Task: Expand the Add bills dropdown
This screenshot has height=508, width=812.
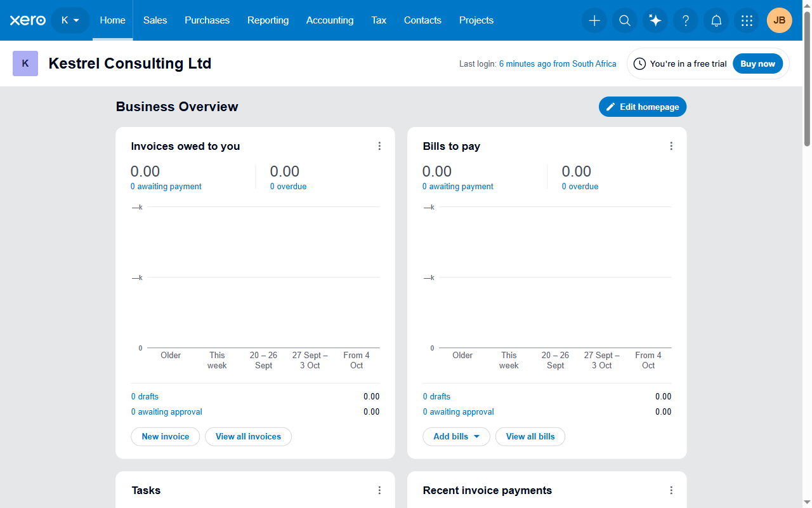Action: (x=456, y=437)
